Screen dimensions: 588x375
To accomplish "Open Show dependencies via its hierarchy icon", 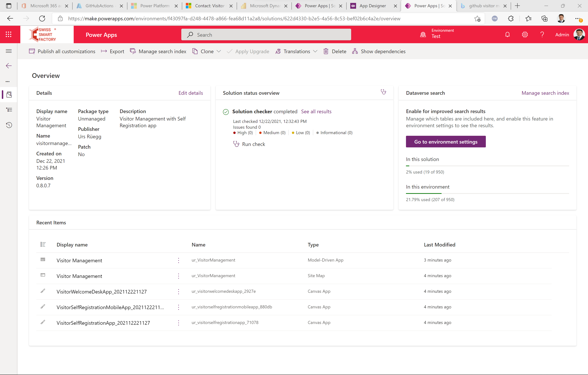I will tap(355, 51).
